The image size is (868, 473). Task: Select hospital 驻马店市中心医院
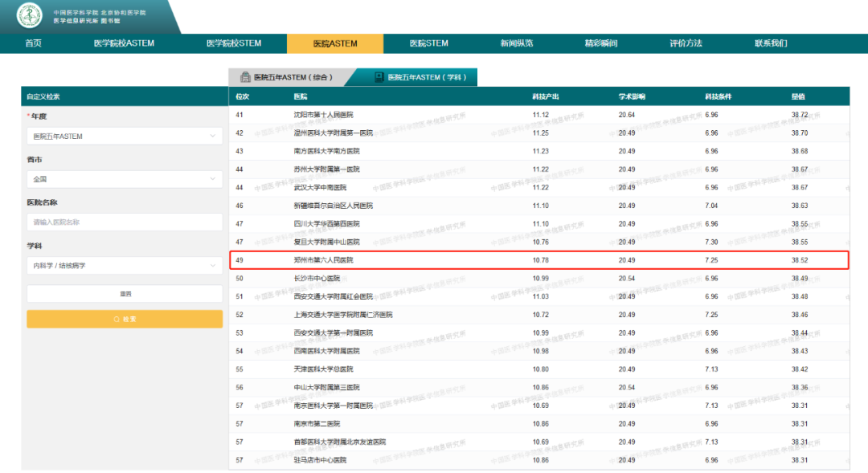320,460
